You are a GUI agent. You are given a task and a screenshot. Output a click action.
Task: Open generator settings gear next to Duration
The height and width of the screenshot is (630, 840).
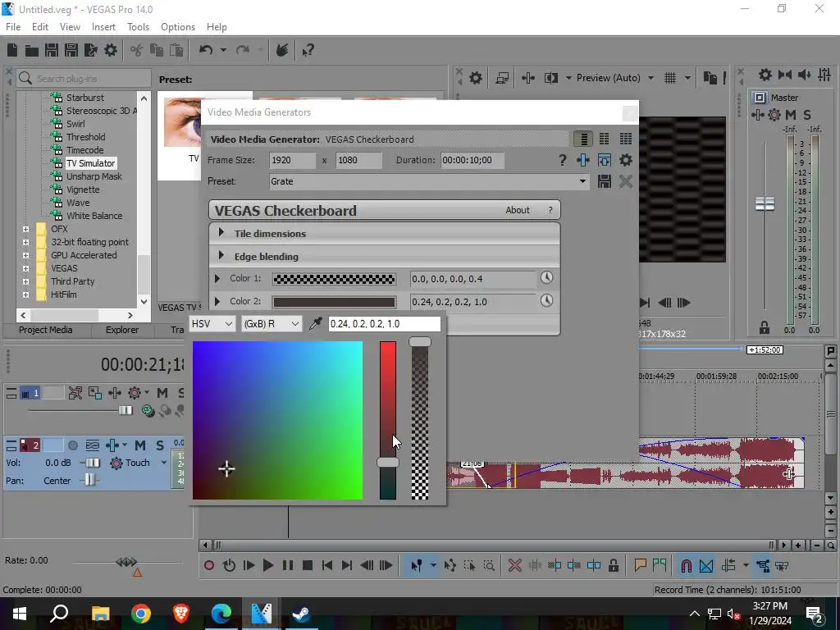[x=625, y=160]
